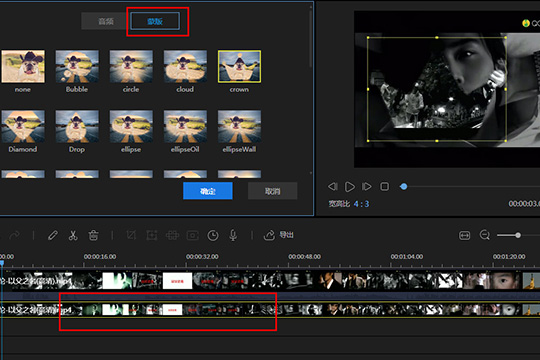
Task: Switch to the 音频 audio tab
Action: [x=105, y=21]
